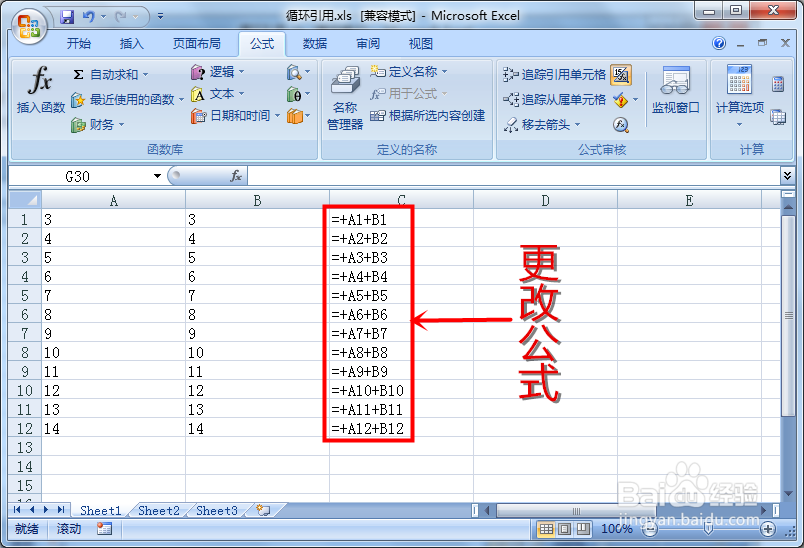804x548 pixels.
Task: Switch to the View (视图) tab
Action: pyautogui.click(x=421, y=44)
